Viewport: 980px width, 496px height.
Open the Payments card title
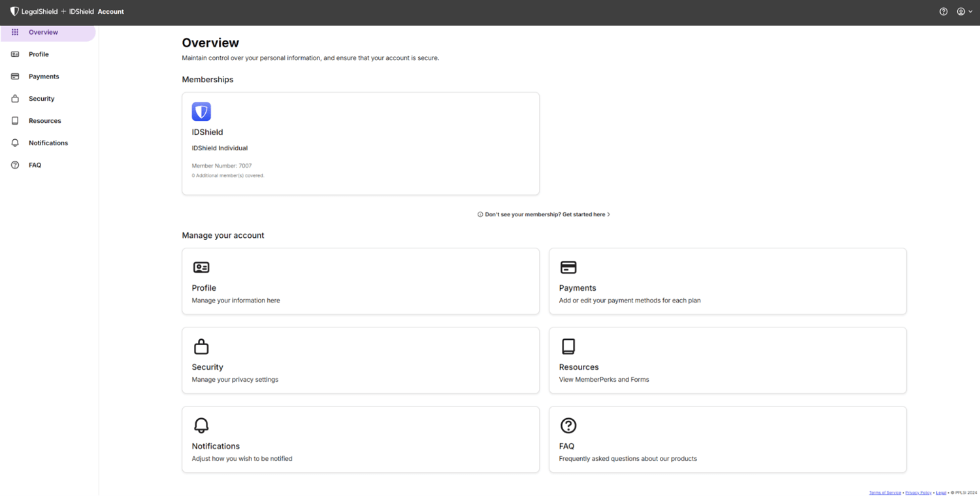point(578,288)
